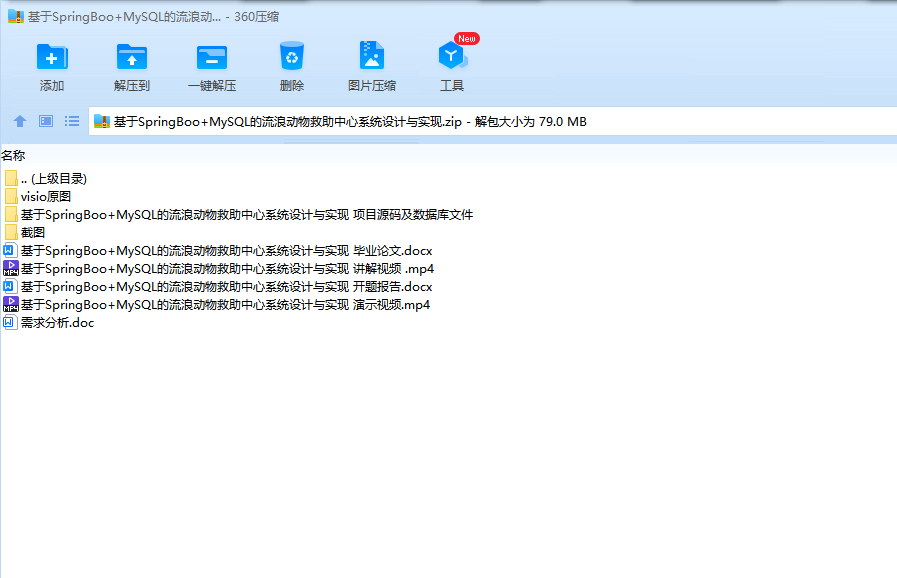Click the 名称 column header
The image size is (897, 578).
tap(13, 156)
